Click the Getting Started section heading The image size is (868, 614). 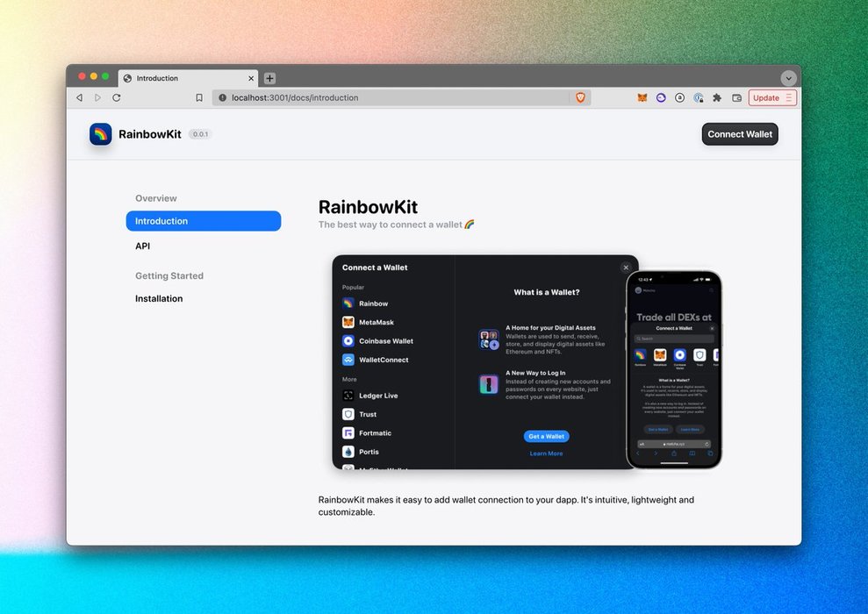(x=169, y=275)
